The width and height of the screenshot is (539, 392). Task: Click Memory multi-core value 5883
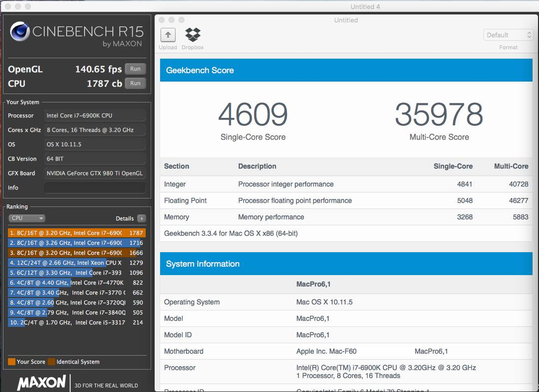521,217
